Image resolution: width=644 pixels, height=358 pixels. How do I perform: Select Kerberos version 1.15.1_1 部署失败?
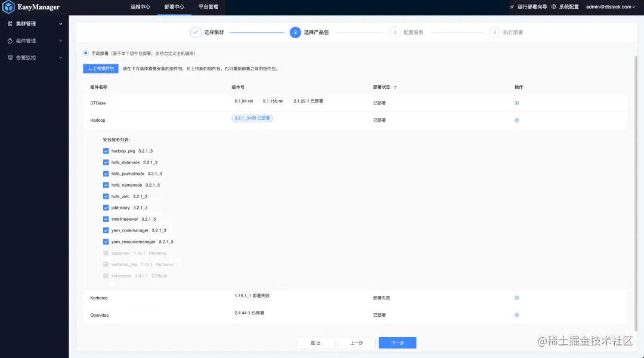point(252,296)
